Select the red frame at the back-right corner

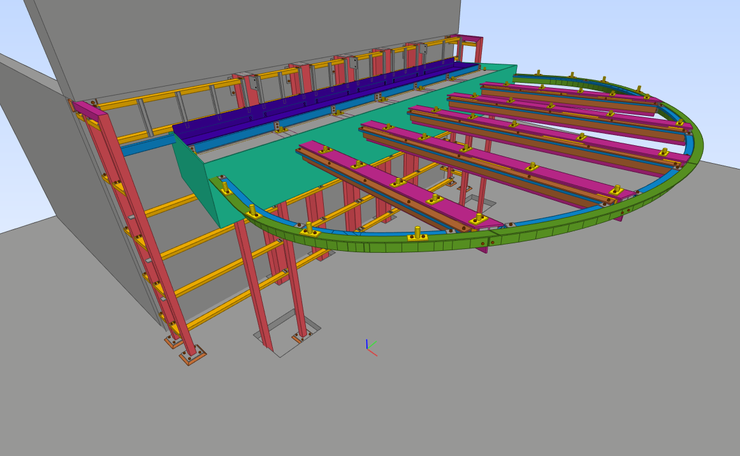pos(468,48)
